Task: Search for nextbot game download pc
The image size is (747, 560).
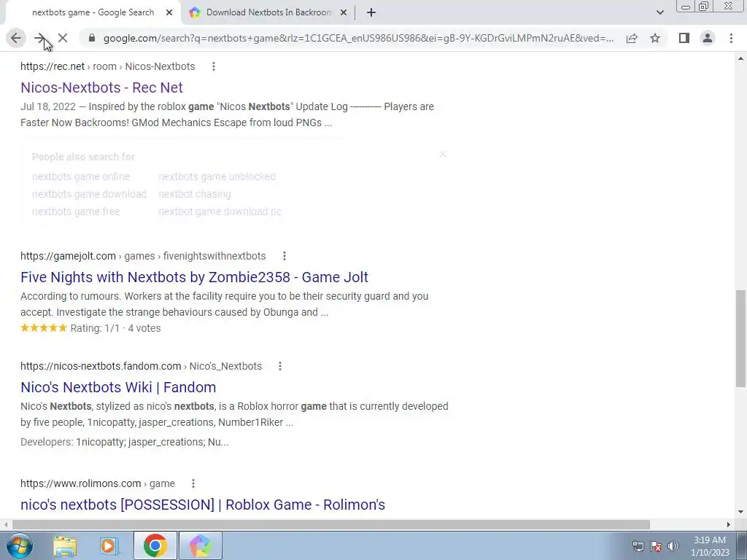Action: click(220, 212)
